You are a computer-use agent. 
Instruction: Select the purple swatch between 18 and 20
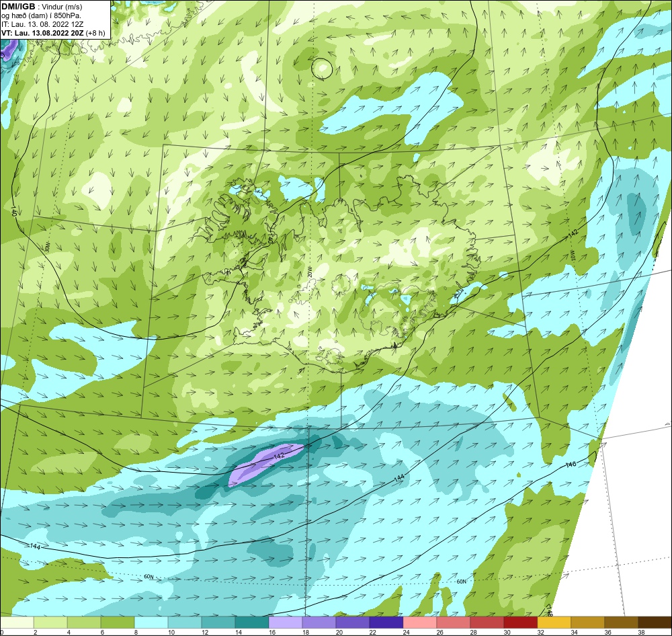coord(319,623)
